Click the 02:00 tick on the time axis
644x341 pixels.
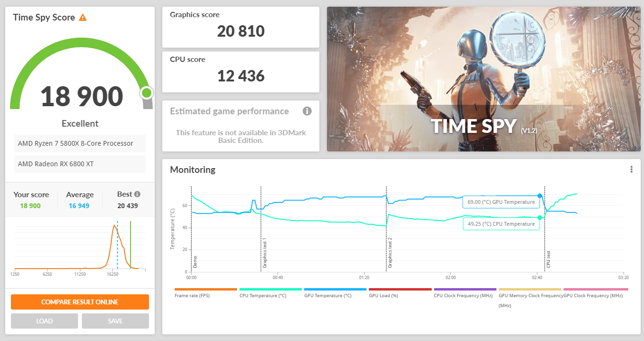tap(451, 278)
